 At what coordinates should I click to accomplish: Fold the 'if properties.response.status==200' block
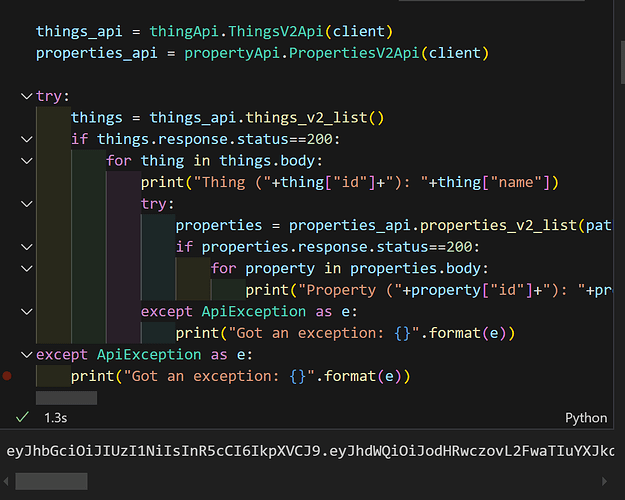[26, 247]
